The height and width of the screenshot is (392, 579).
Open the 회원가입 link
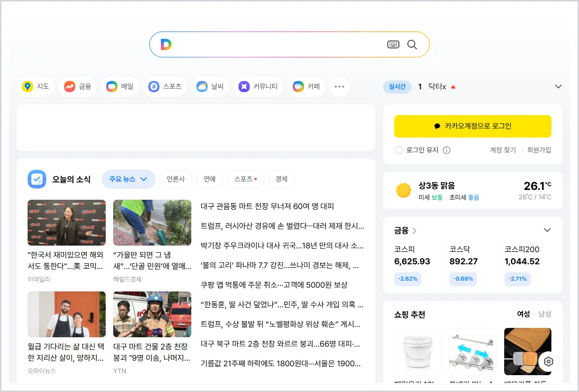539,150
